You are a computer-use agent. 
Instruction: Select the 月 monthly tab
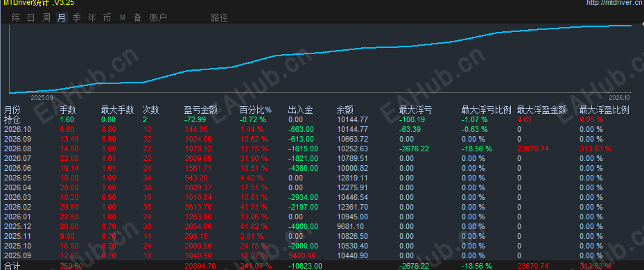(62, 17)
